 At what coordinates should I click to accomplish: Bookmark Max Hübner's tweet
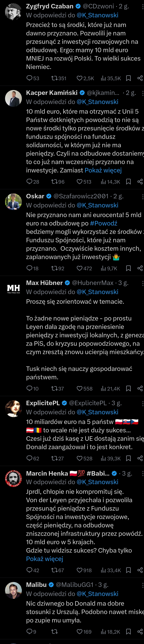128,388
